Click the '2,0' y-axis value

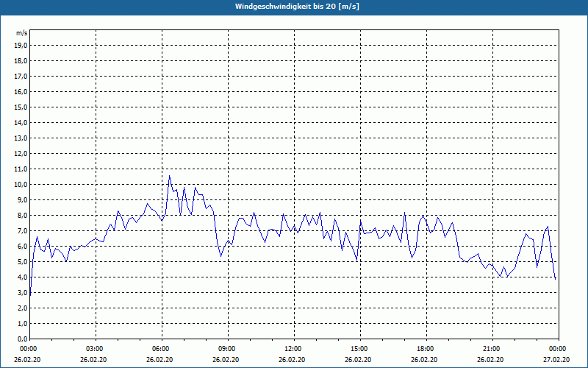click(23, 308)
